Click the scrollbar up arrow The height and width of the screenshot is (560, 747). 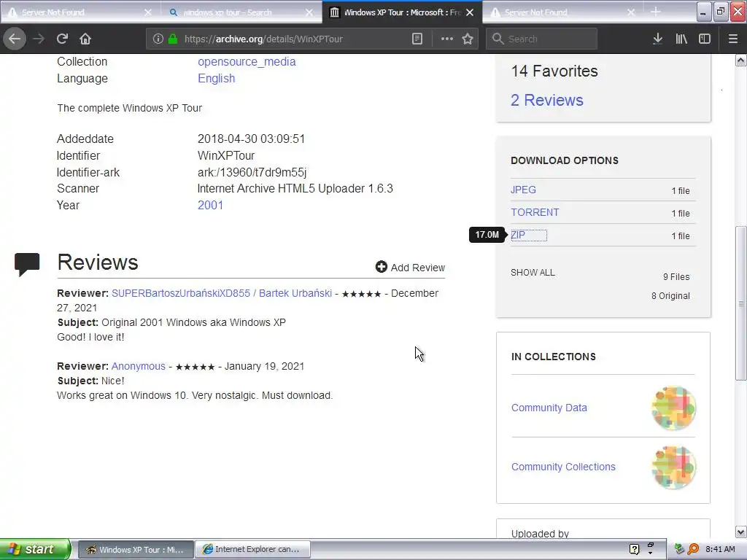(x=740, y=60)
